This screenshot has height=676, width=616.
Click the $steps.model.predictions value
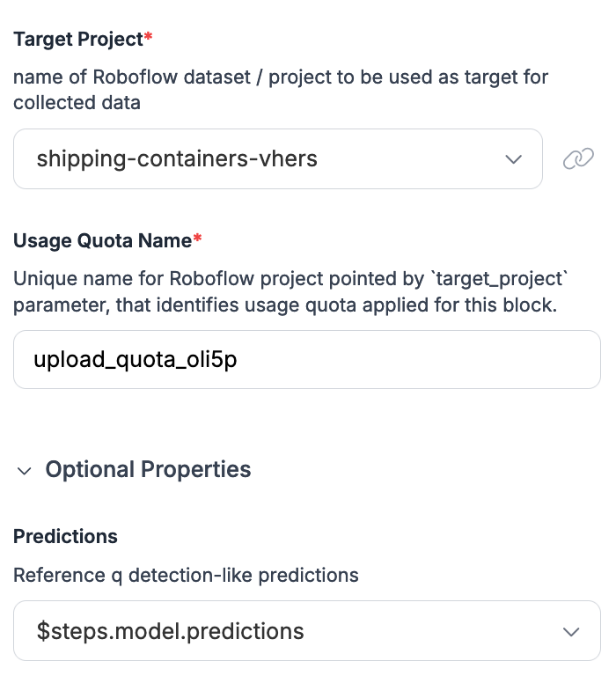point(170,631)
